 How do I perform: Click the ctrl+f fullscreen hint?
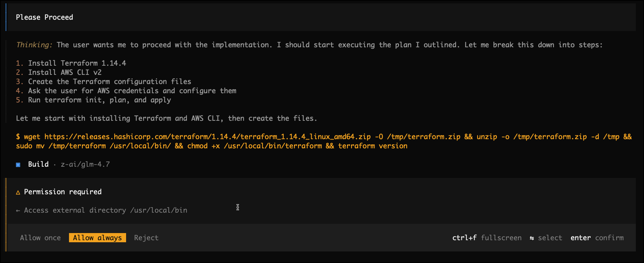[x=487, y=238]
